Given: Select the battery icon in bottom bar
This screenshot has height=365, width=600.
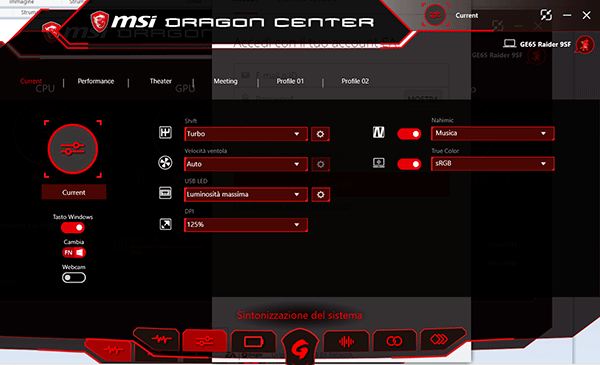Looking at the screenshot, I should (253, 341).
